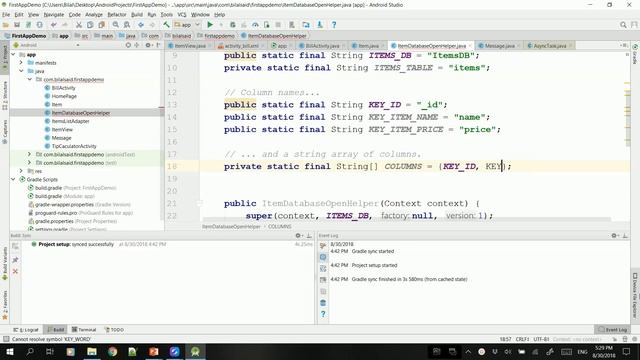Open the File menu

(x=6, y=14)
